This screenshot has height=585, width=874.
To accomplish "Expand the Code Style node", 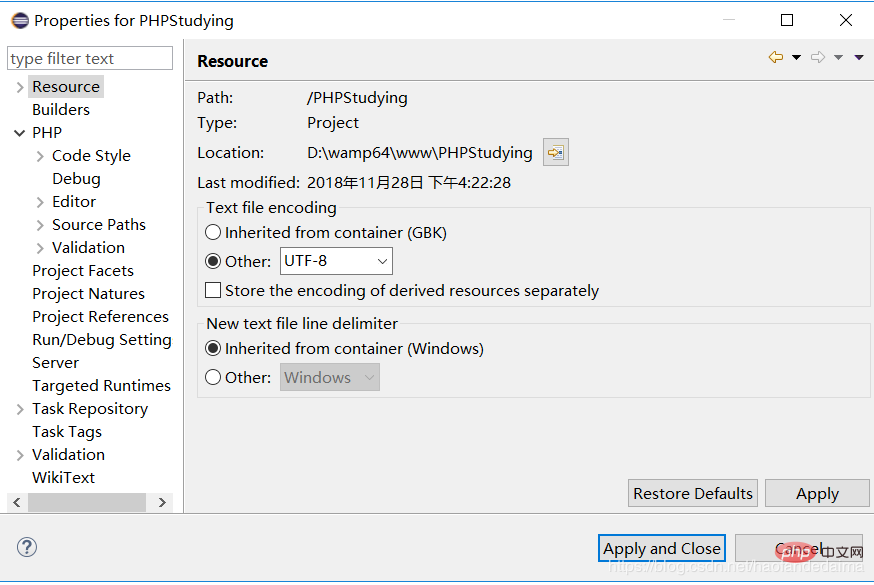I will [40, 156].
